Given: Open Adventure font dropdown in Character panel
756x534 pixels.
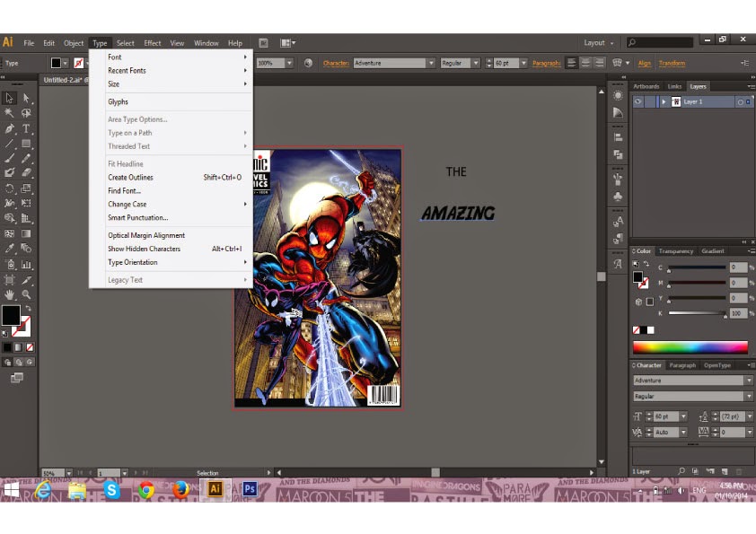Looking at the screenshot, I should pyautogui.click(x=749, y=381).
